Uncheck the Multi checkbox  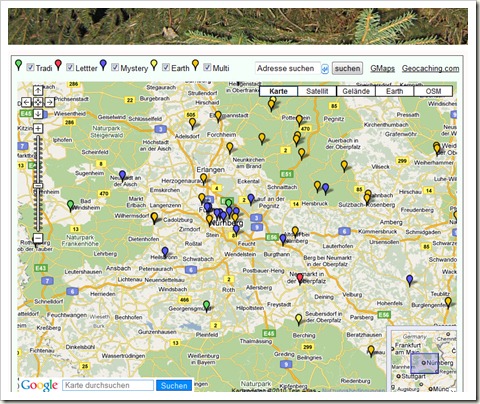click(207, 67)
